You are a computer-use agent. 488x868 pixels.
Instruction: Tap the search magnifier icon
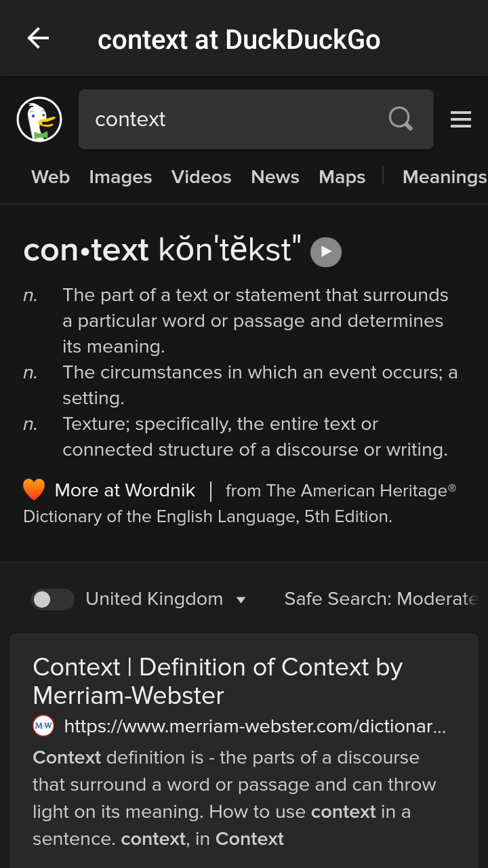tap(401, 119)
